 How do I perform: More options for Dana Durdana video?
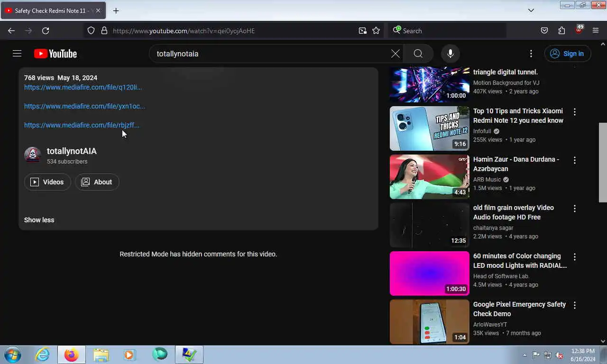click(x=575, y=160)
